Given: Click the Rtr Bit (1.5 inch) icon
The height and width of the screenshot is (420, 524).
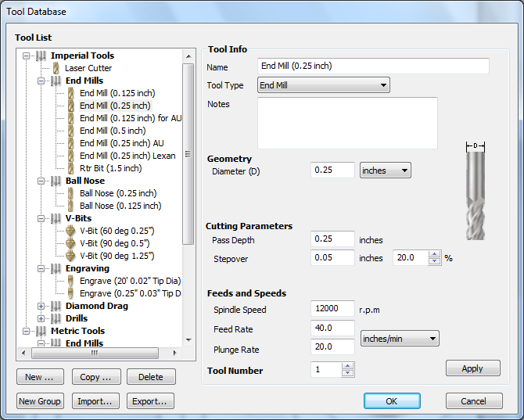Looking at the screenshot, I should tap(71, 168).
